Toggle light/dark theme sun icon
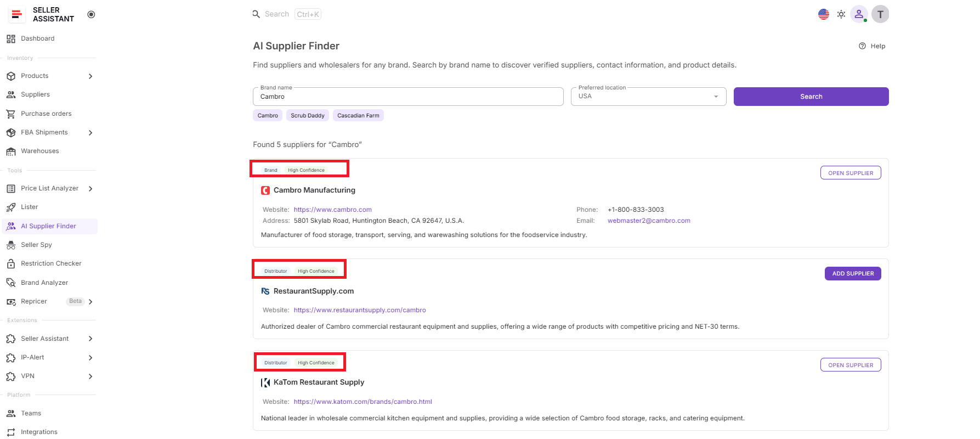The height and width of the screenshot is (439, 980). point(841,14)
